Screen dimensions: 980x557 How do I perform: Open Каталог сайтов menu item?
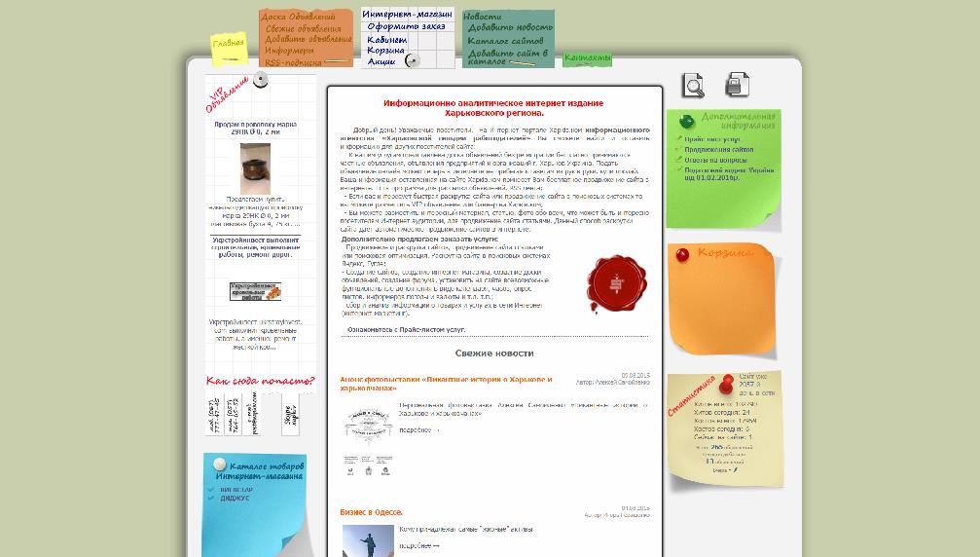coord(505,41)
